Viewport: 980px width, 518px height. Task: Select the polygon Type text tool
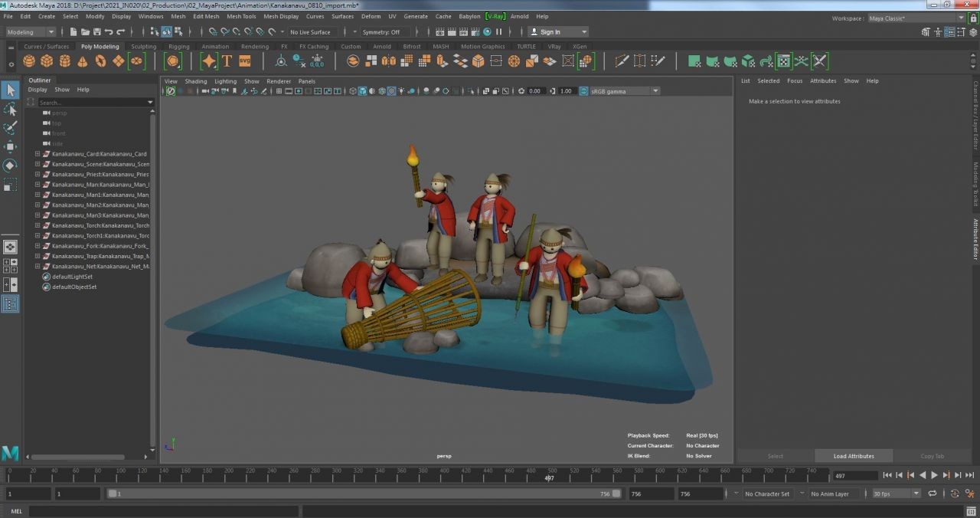[227, 61]
